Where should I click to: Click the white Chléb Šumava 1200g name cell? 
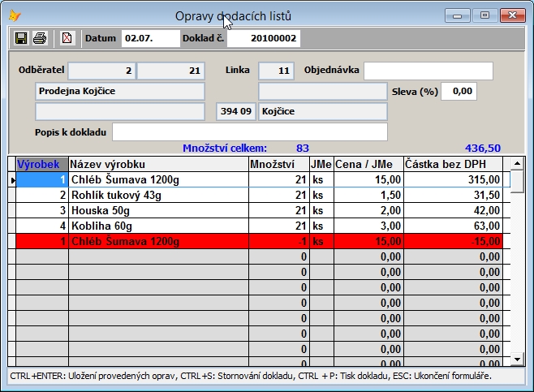coord(159,179)
